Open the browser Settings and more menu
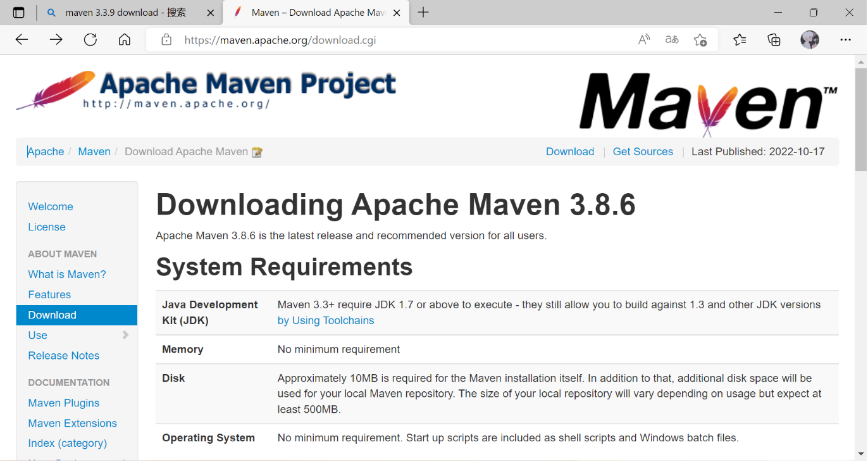 point(846,40)
